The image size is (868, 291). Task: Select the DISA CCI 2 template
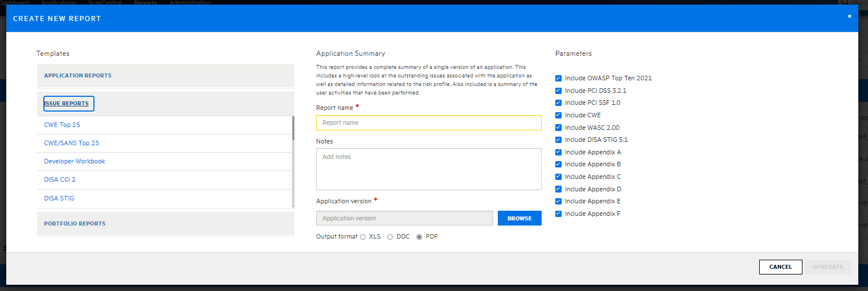[60, 179]
